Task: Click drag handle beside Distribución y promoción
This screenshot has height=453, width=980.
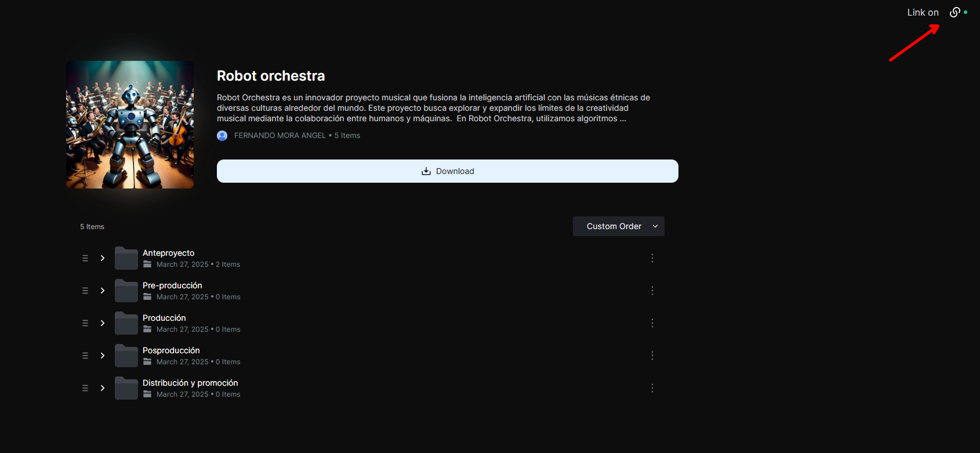Action: [x=85, y=388]
